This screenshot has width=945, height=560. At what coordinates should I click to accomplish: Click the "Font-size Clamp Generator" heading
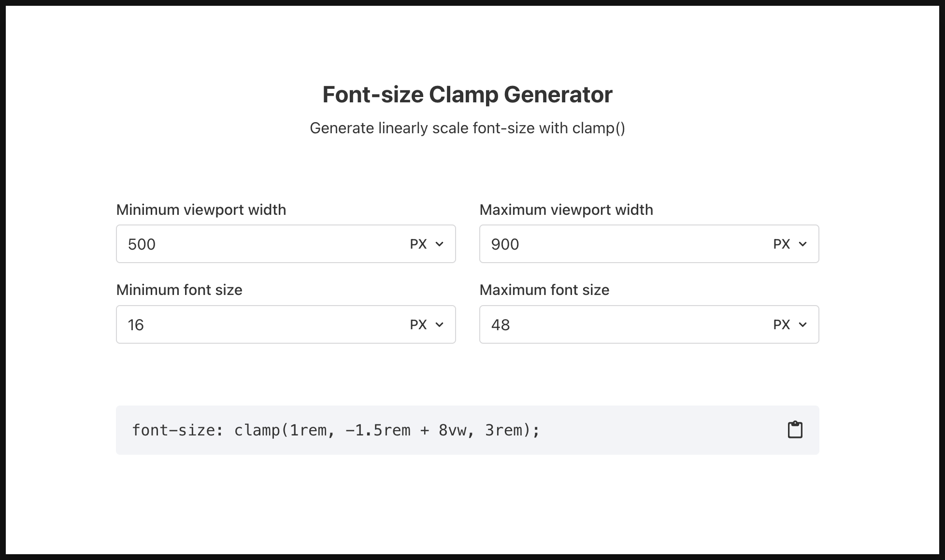tap(467, 95)
